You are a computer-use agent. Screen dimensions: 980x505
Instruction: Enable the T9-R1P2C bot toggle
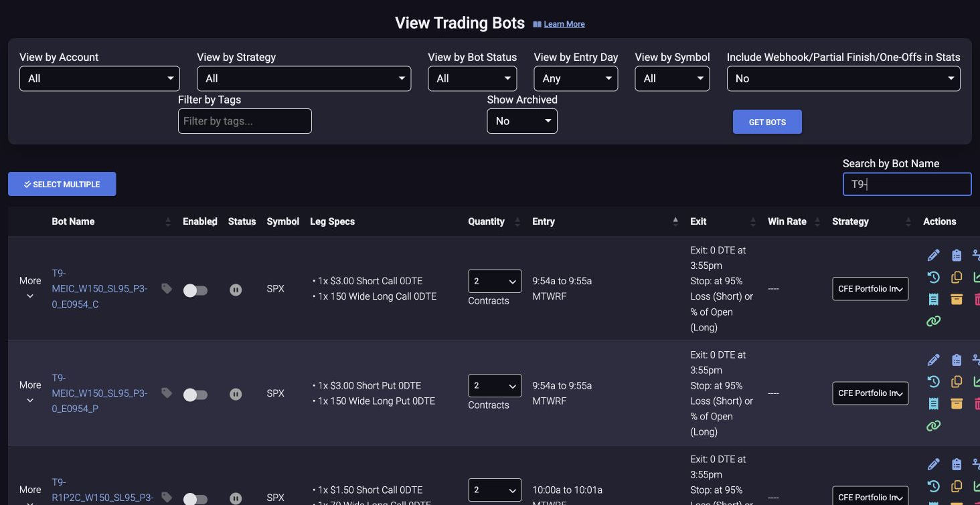pyautogui.click(x=195, y=499)
